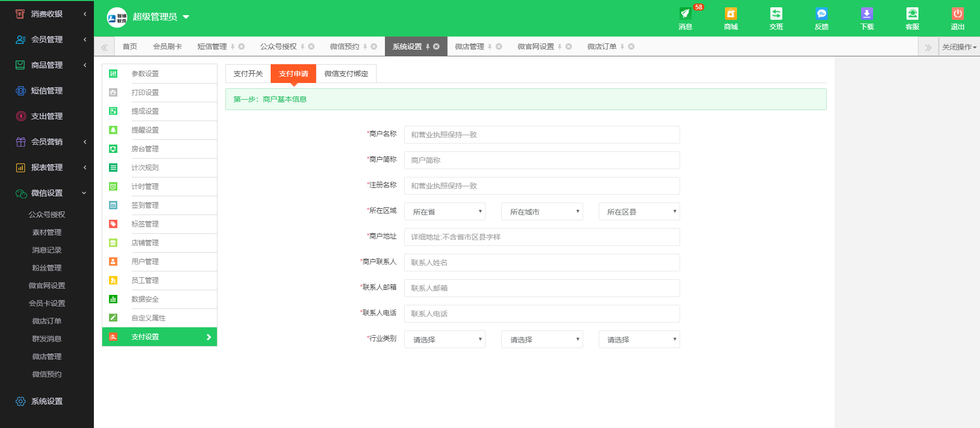
Task: Switch to the 会员刷卡 tab
Action: (167, 46)
